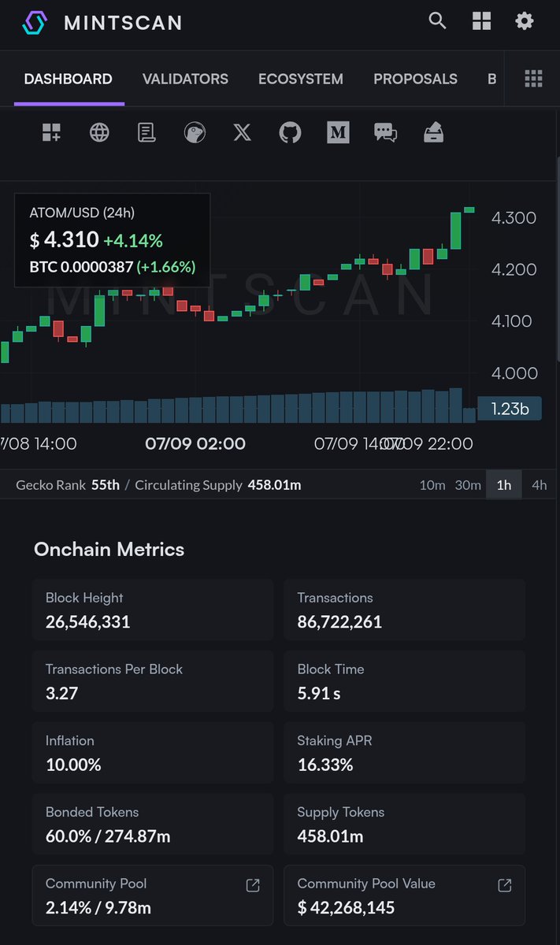Click the Gecko Rank 55th text
560x945 pixels.
(x=68, y=485)
